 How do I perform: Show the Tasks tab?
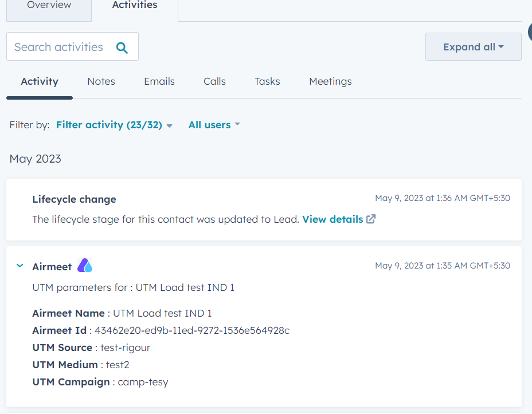click(x=267, y=81)
